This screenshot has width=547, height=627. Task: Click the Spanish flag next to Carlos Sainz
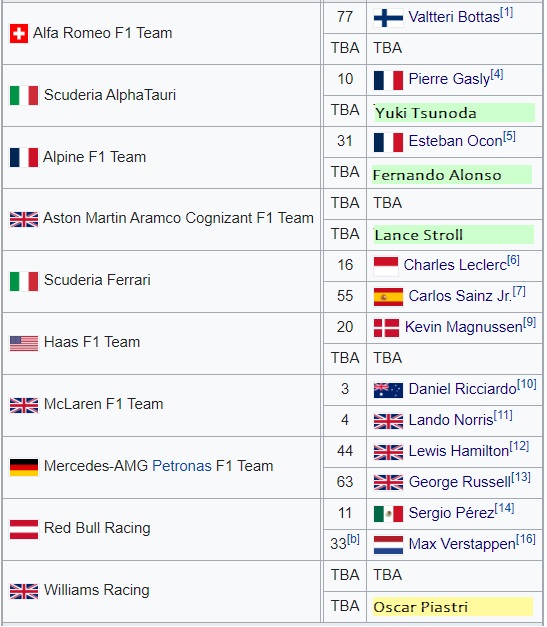point(388,297)
